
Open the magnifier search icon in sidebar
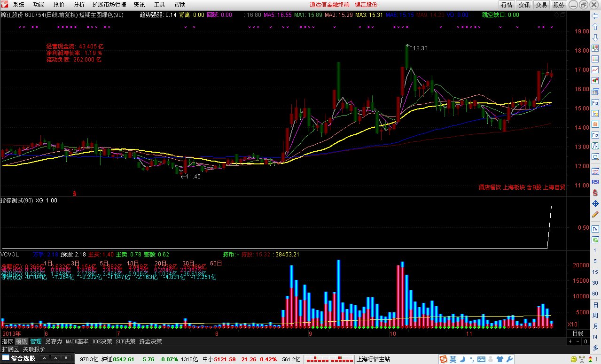coord(595,157)
